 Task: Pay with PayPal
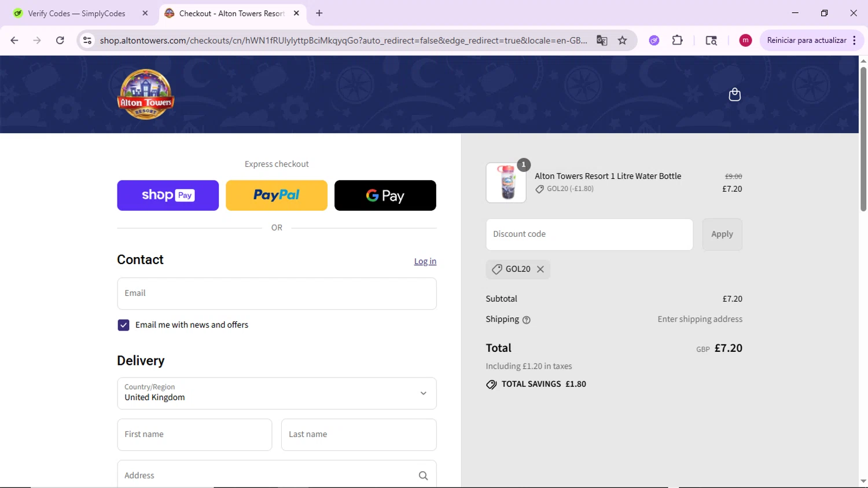[277, 195]
